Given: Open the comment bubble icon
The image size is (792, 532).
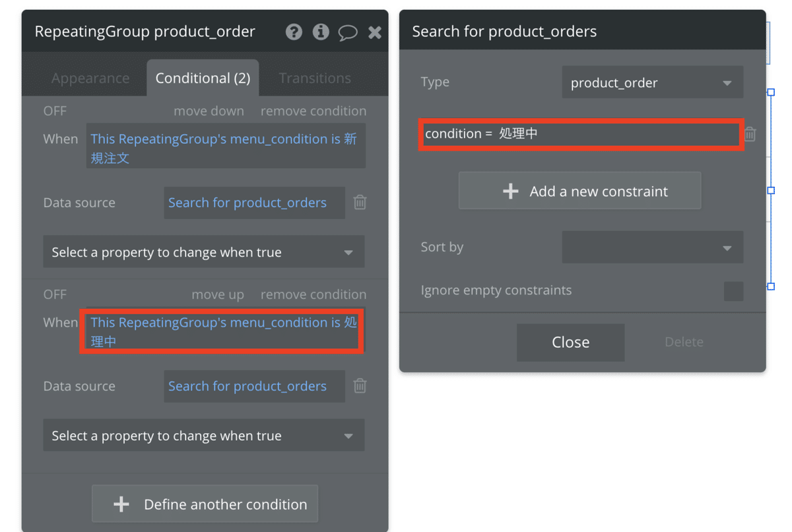Looking at the screenshot, I should [348, 32].
